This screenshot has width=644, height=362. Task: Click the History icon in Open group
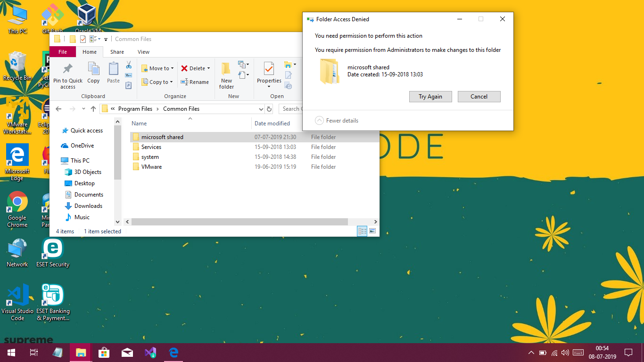(289, 86)
